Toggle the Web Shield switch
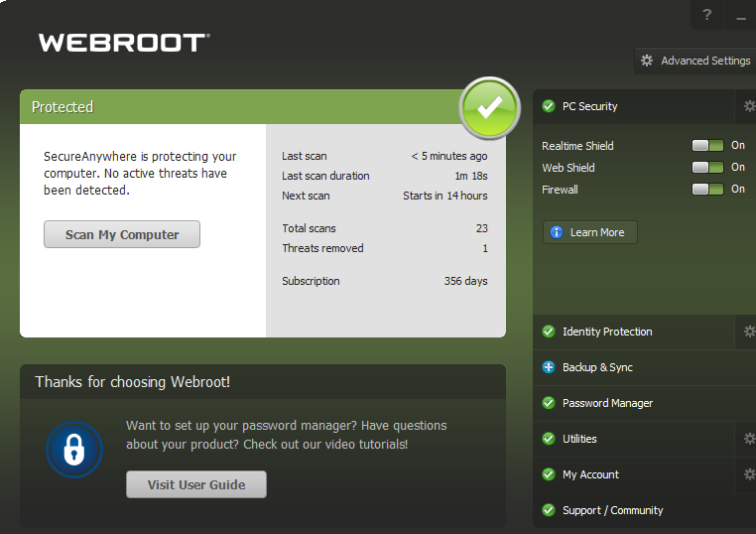Screen dimensions: 756x534 point(707,168)
